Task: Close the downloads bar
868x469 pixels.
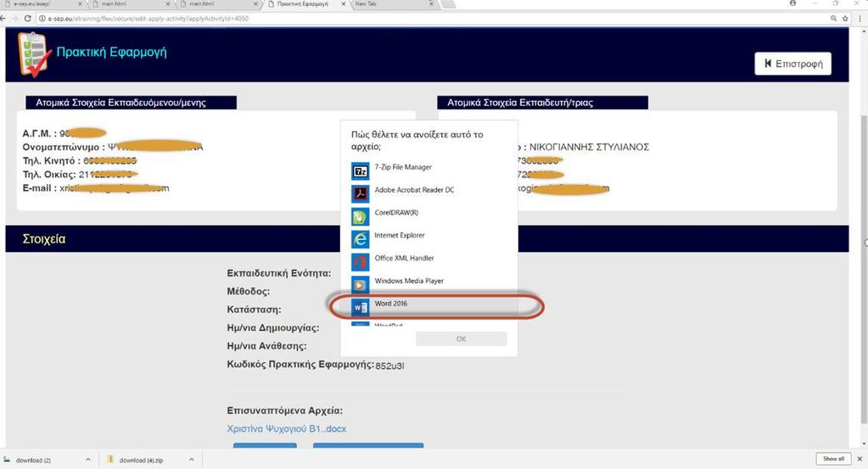Action: pos(860,459)
